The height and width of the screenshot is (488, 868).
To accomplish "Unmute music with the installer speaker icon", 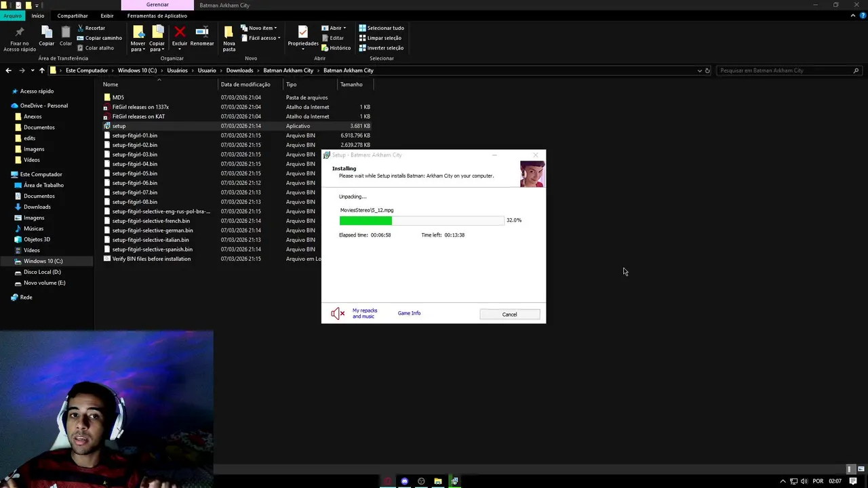I will click(x=338, y=313).
